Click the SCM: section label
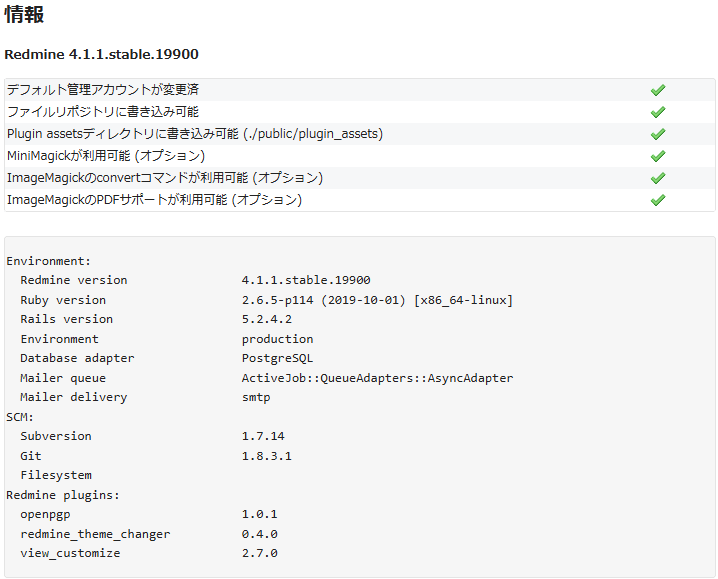The width and height of the screenshot is (718, 579). tap(20, 417)
